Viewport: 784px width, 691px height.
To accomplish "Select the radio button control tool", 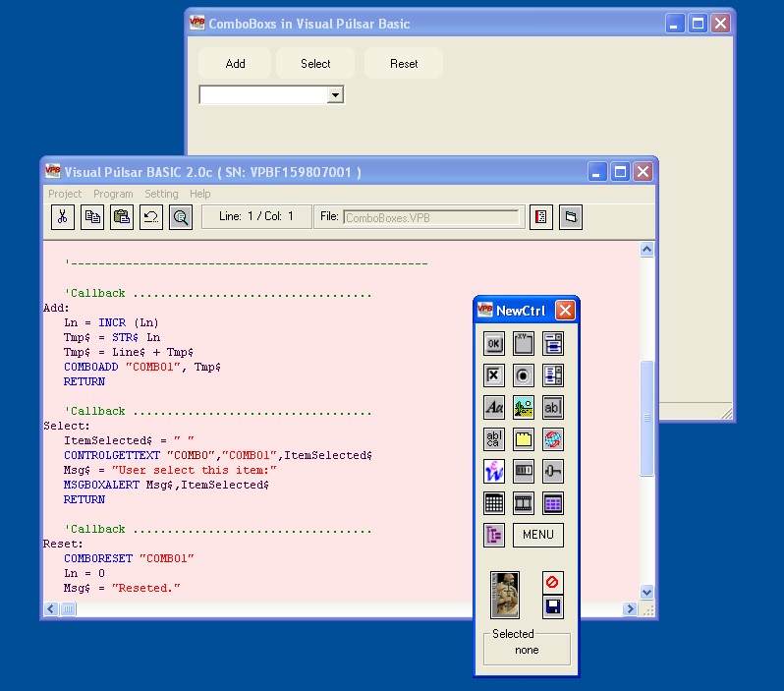I will click(523, 375).
